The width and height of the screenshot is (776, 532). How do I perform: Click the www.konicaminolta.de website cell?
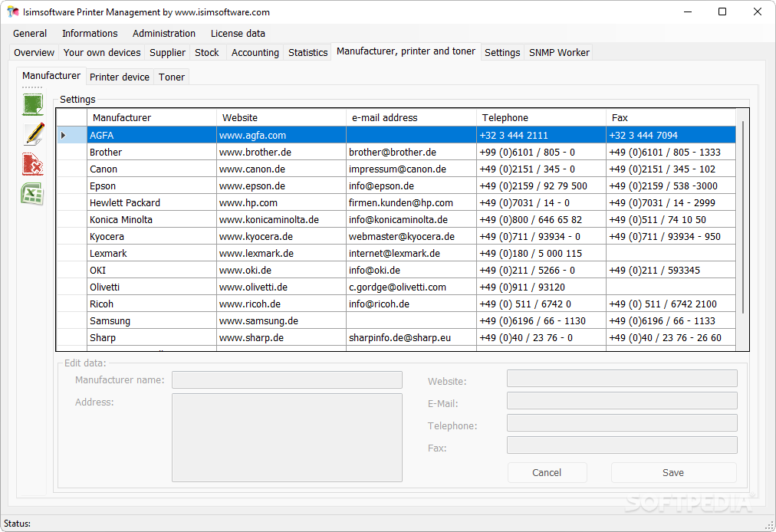click(281, 219)
